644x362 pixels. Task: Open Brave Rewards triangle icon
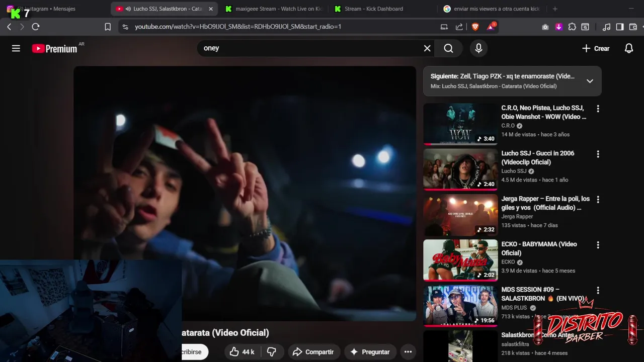(491, 27)
